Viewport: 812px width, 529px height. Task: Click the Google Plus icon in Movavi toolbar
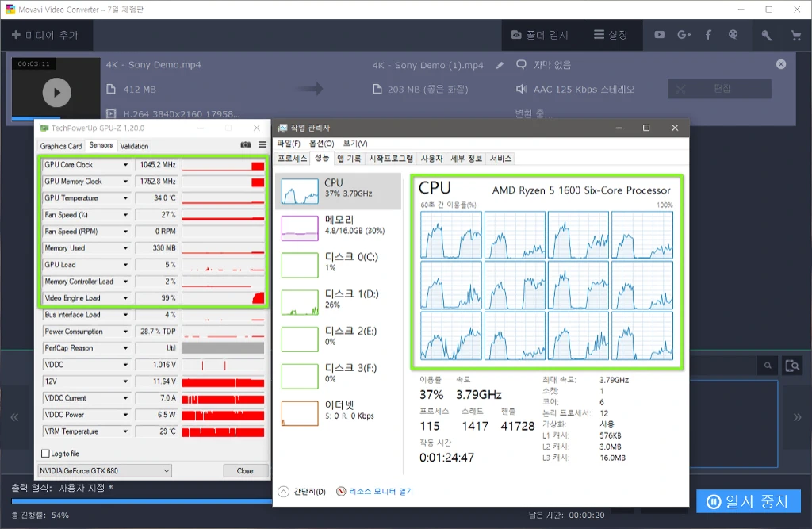click(x=684, y=35)
